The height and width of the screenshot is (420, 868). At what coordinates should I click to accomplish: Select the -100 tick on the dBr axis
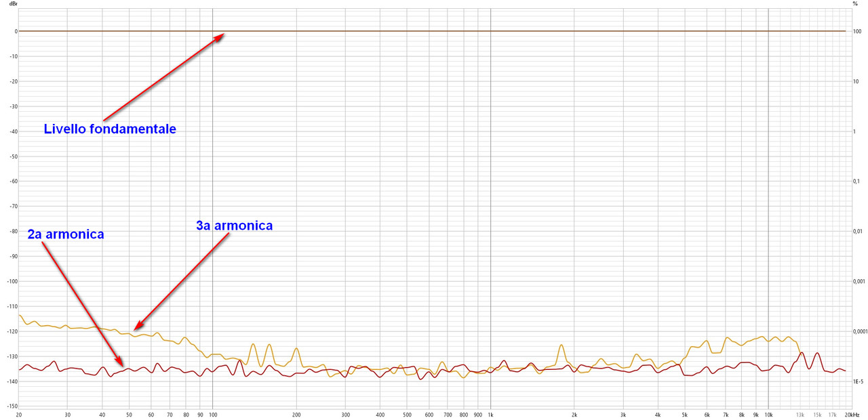pos(12,281)
